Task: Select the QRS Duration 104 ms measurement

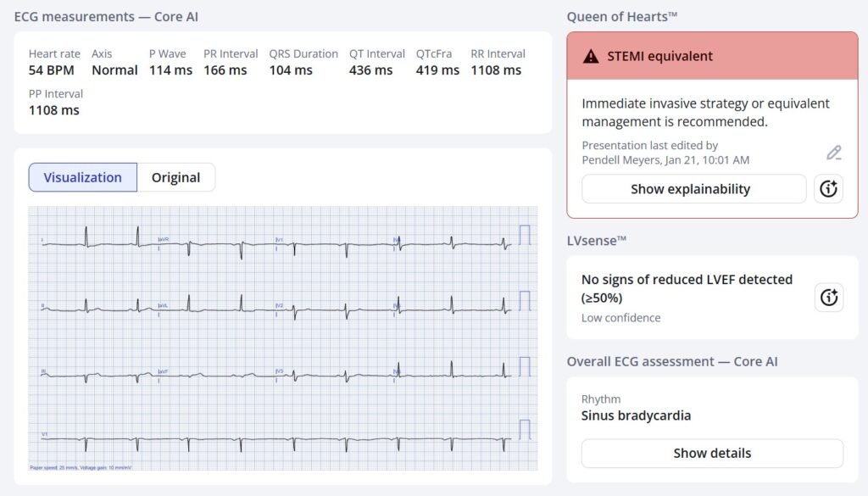Action: pyautogui.click(x=291, y=70)
